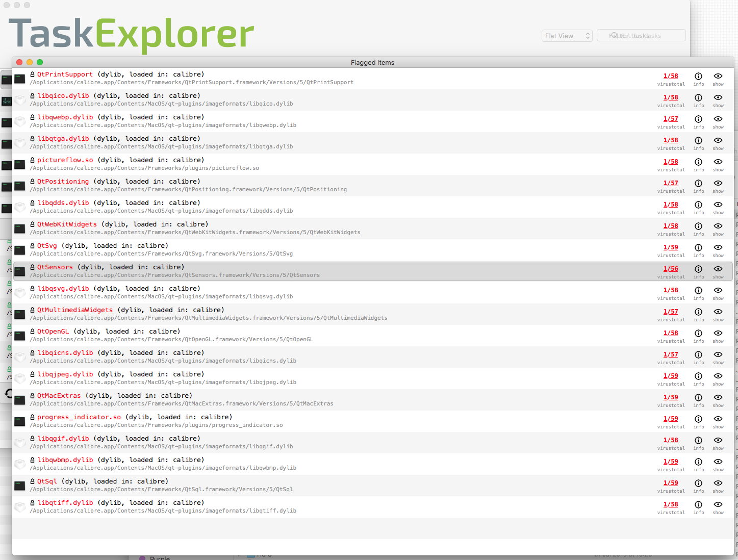Viewport: 738px width, 560px height.
Task: Click the show eye icon for libqjpeg.dylib
Action: coord(718,376)
